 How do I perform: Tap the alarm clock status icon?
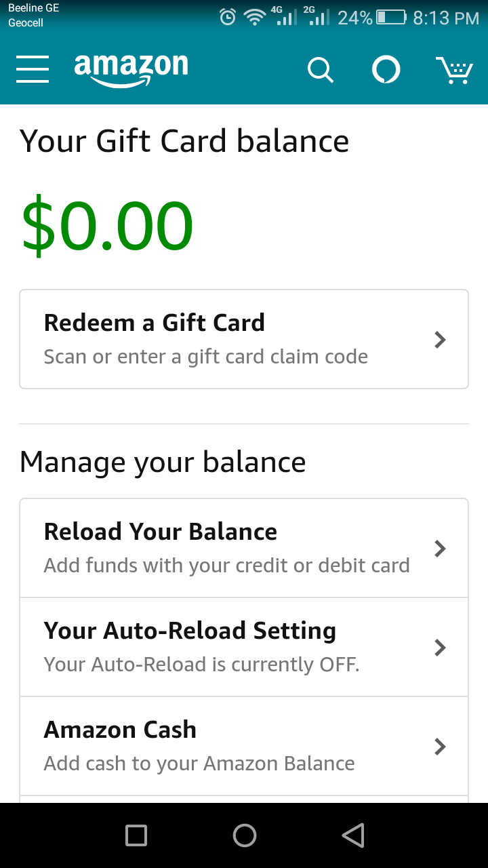click(228, 18)
